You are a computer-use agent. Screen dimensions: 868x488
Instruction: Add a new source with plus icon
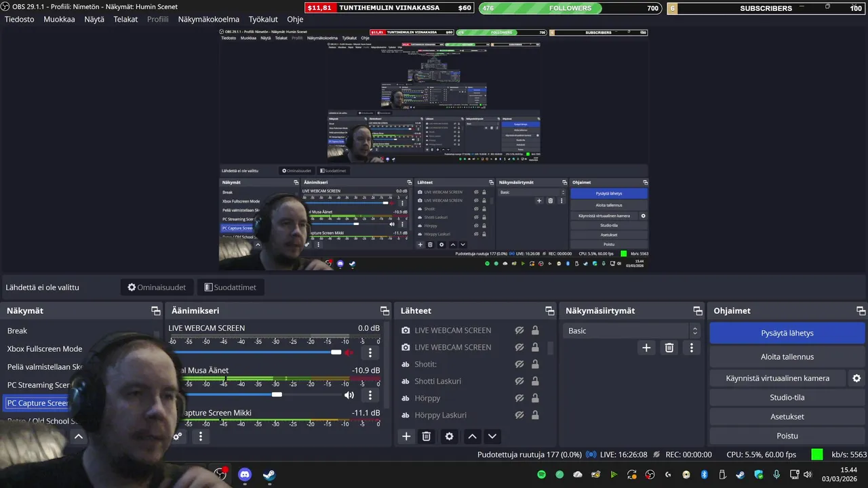pos(406,436)
